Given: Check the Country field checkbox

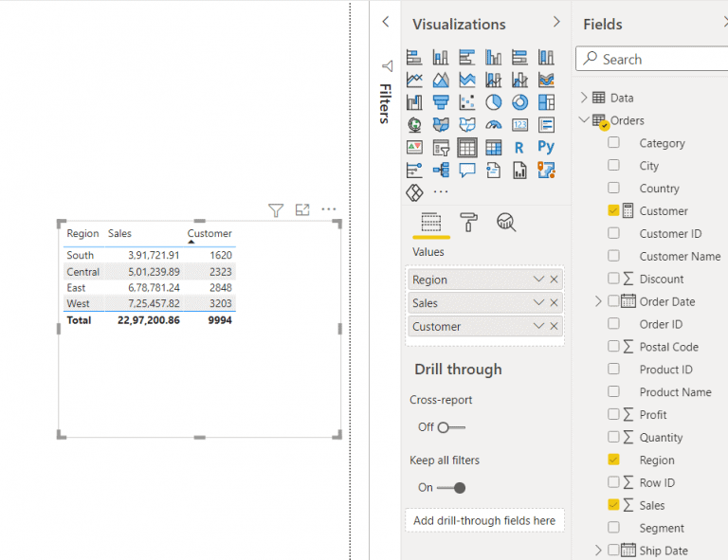Looking at the screenshot, I should (x=613, y=188).
